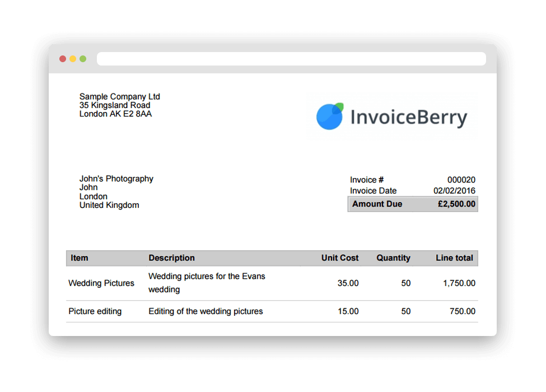Click the green browser window dot
546x392 pixels.
coord(83,58)
